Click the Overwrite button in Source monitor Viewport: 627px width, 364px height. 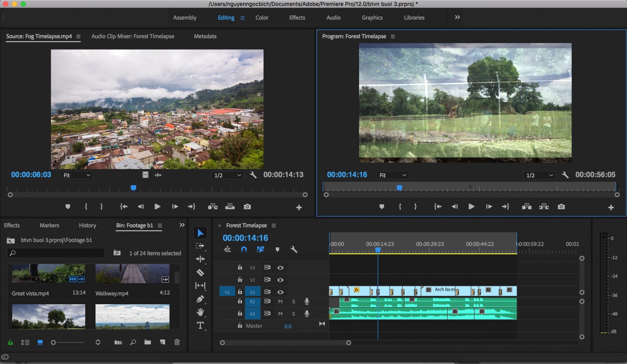tap(230, 206)
